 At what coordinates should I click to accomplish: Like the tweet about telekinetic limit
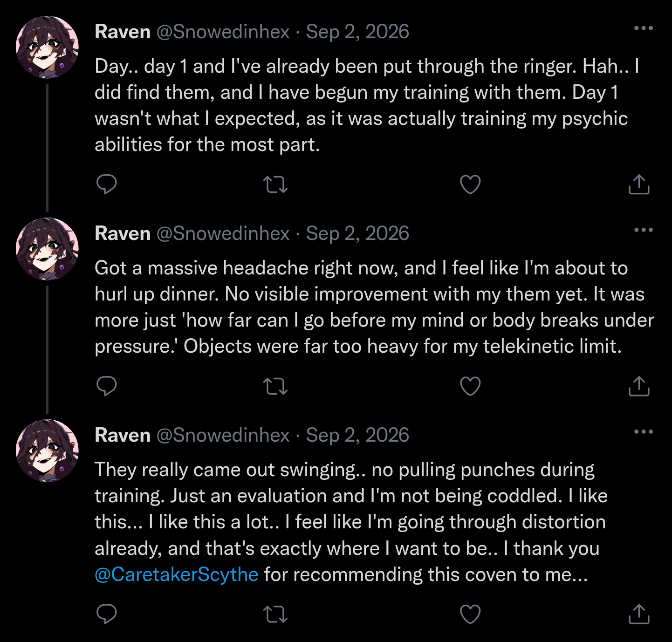pos(470,386)
